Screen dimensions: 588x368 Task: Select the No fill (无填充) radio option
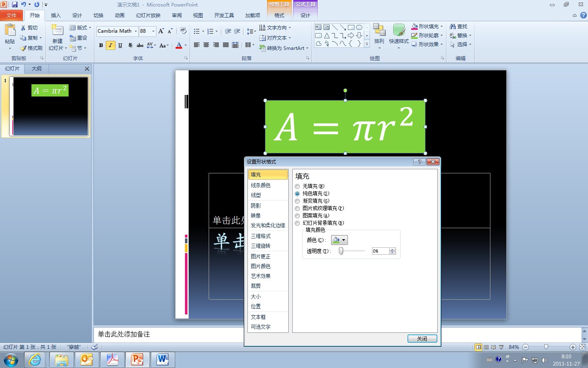tap(297, 186)
